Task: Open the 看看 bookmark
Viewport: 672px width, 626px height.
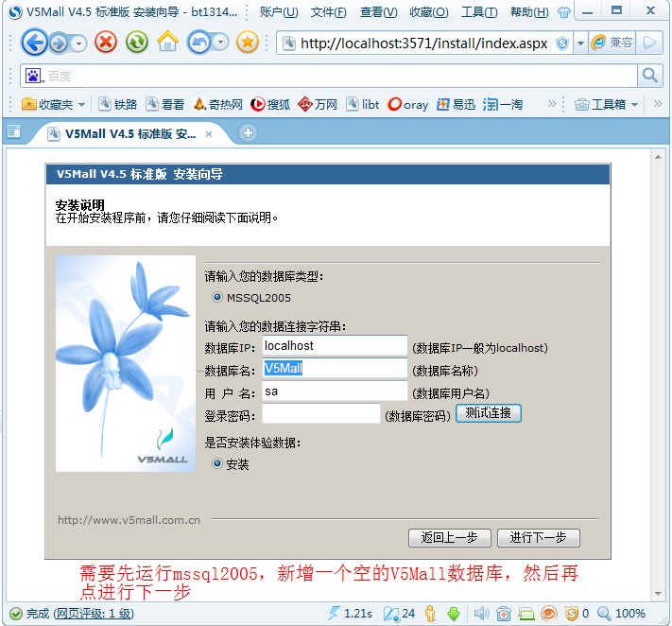Action: [x=165, y=104]
